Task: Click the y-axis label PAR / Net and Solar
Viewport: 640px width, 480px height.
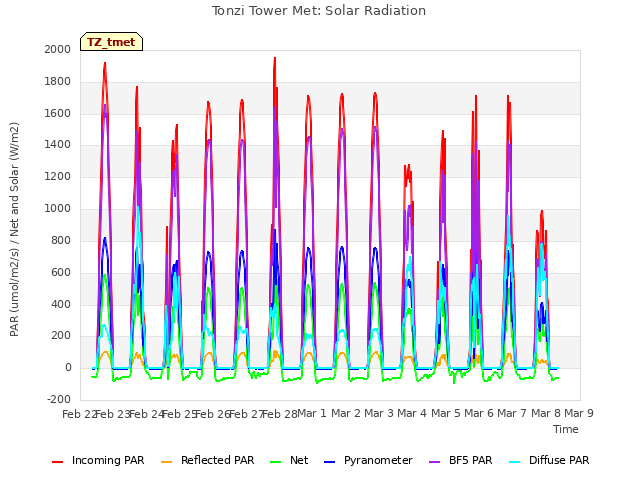Action: point(14,229)
